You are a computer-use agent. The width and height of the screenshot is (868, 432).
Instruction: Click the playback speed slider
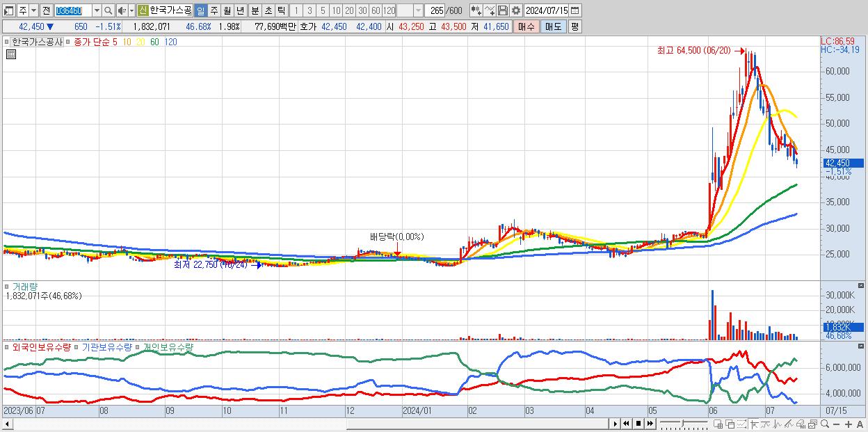684,423
